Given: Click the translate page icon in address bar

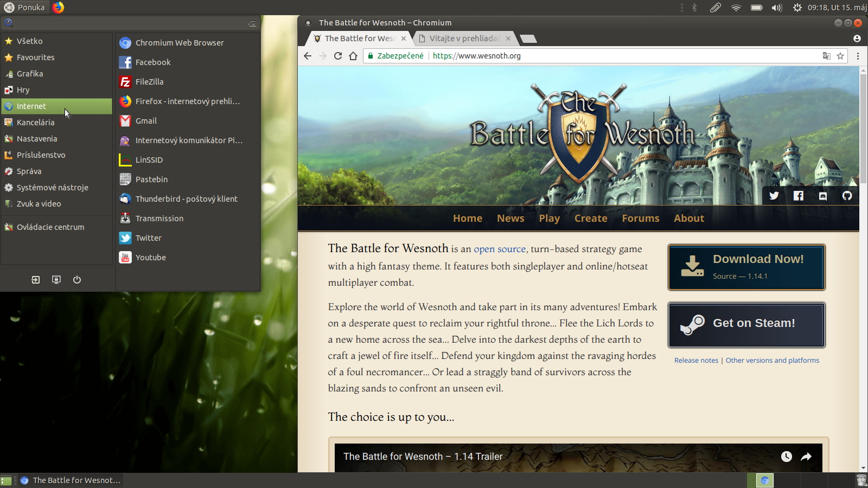Looking at the screenshot, I should coord(826,56).
